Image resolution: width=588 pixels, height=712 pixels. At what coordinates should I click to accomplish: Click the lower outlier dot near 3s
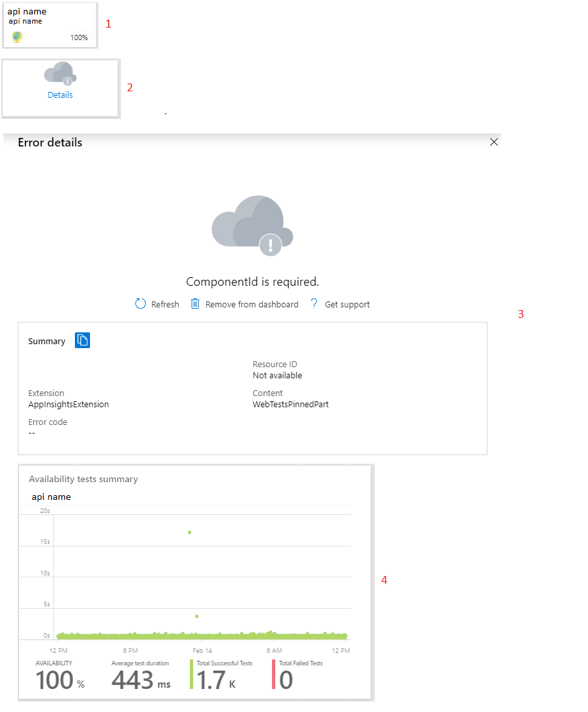tap(196, 616)
